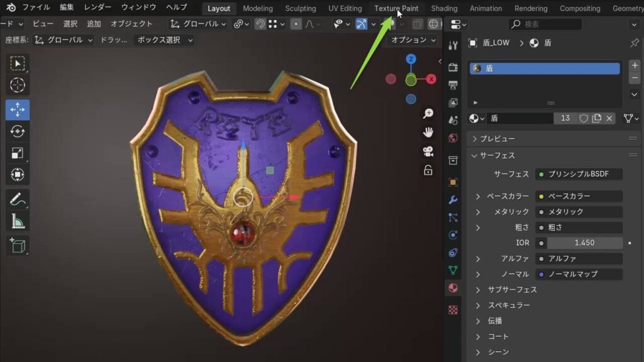Unlink the 盾 material with X

(609, 118)
